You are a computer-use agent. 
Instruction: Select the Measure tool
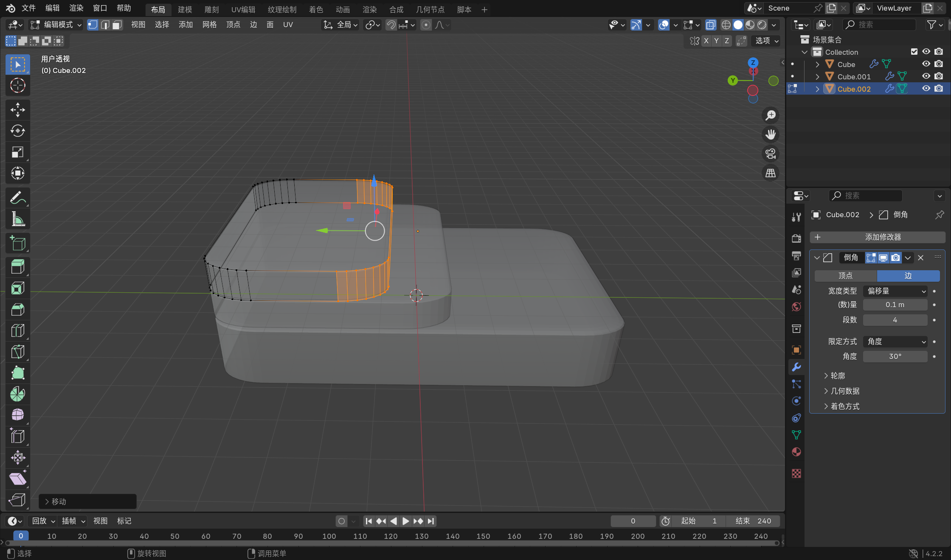17,219
